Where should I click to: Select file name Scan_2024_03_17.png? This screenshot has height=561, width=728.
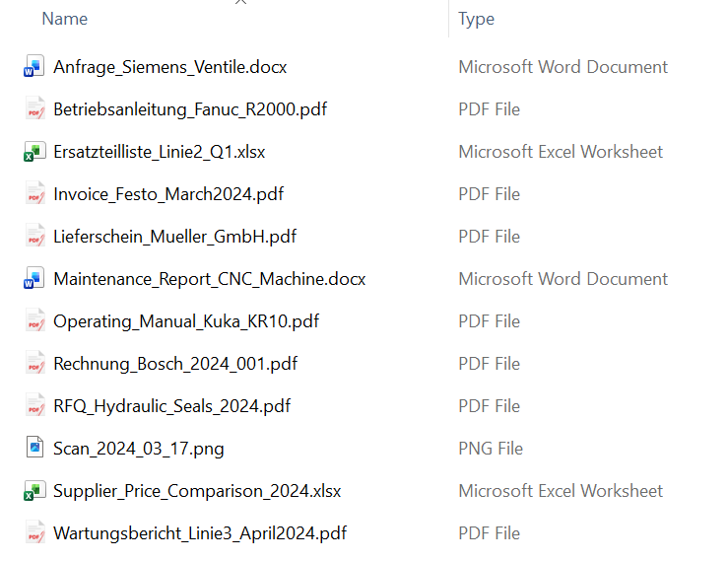point(138,449)
